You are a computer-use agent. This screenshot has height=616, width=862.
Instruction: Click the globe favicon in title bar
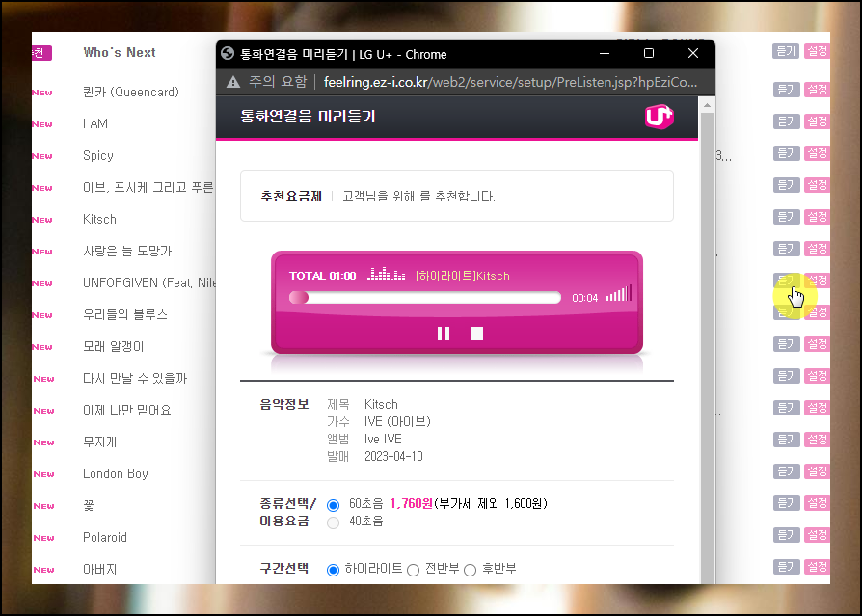[228, 53]
